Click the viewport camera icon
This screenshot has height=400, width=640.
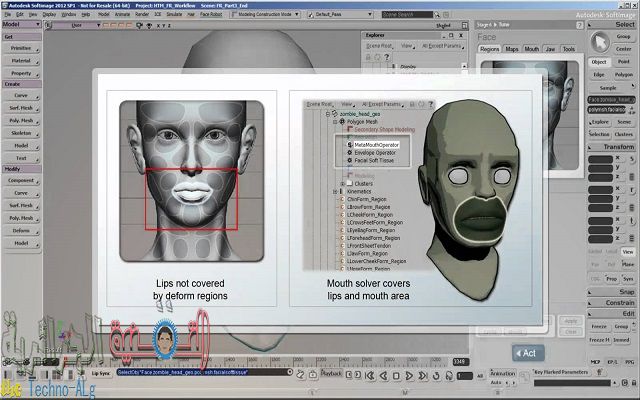140,25
